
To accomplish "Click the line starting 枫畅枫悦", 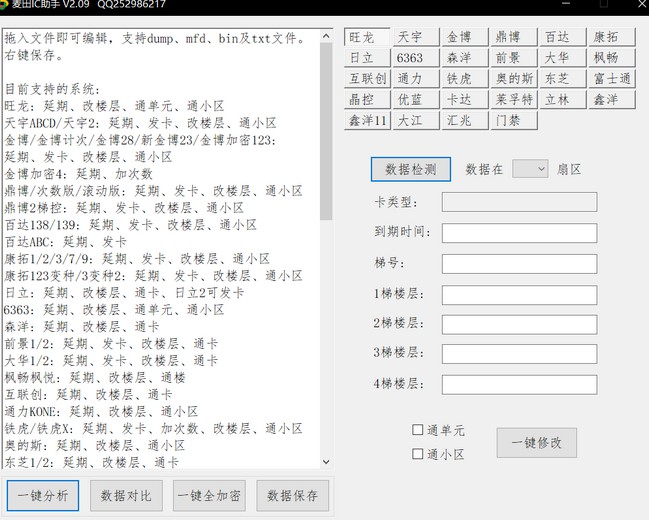I will click(x=95, y=378).
